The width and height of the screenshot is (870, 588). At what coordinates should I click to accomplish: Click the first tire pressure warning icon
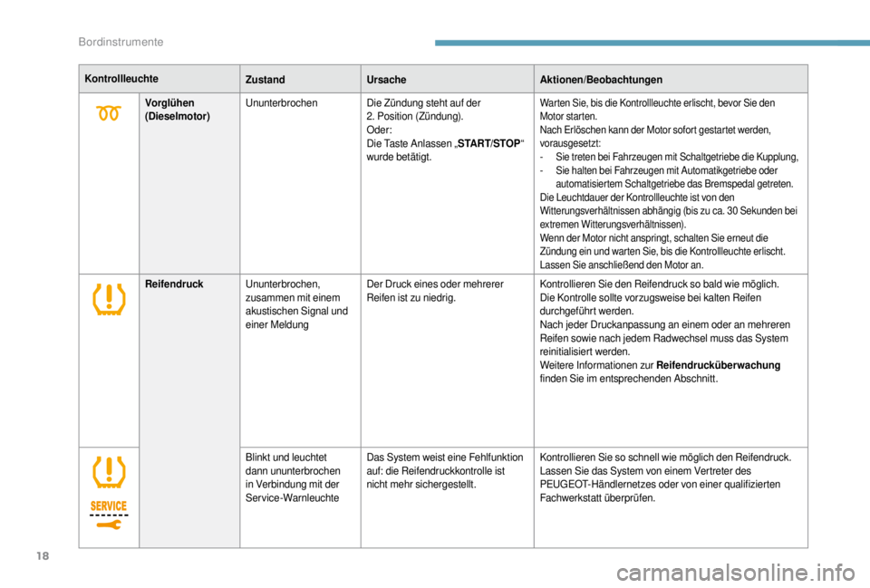109,300
